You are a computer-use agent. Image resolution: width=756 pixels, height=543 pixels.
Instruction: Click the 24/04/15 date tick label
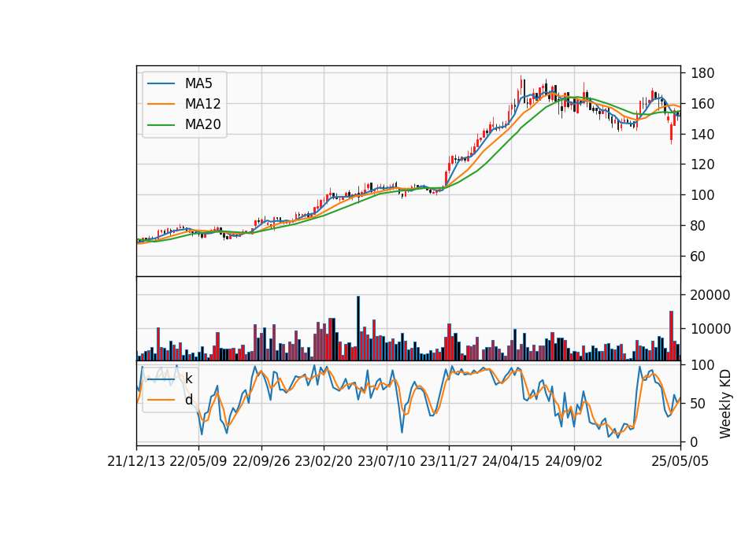pos(511,461)
